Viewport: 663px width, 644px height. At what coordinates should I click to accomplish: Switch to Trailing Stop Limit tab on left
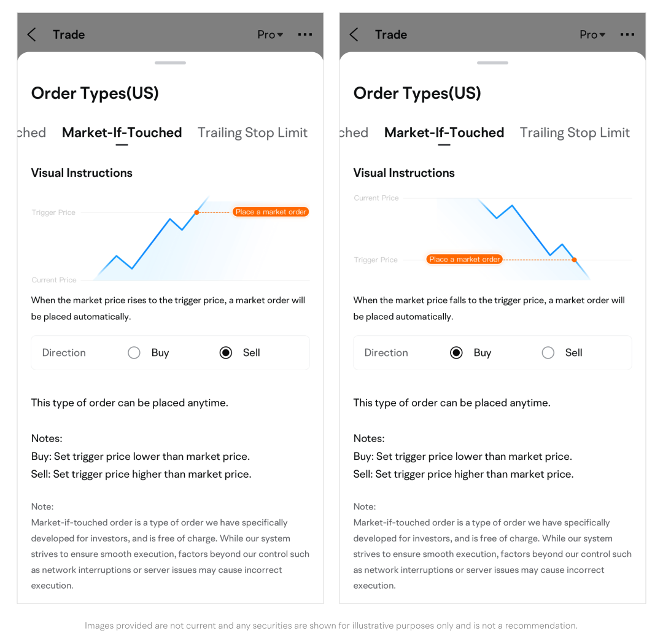pos(252,133)
